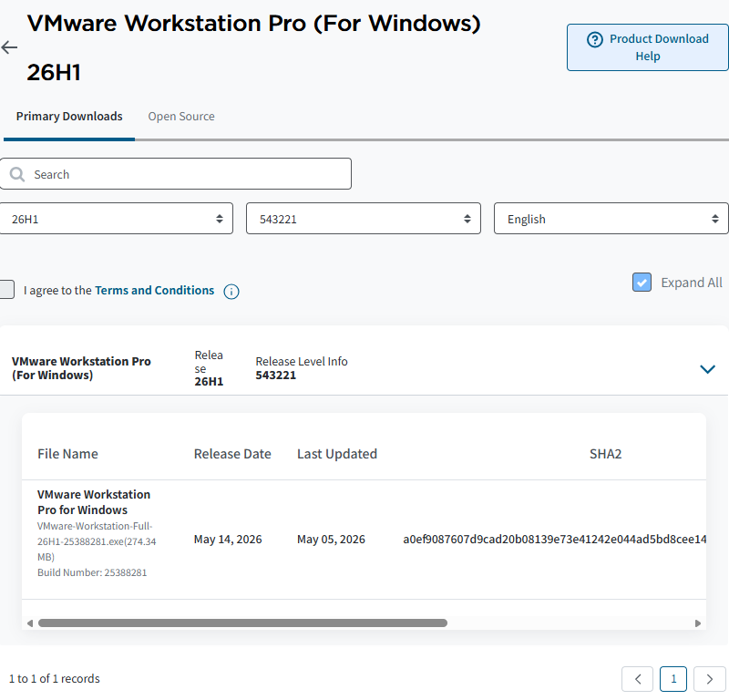Viewport: 729px width, 700px height.
Task: Go to next page of records
Action: pos(710,679)
